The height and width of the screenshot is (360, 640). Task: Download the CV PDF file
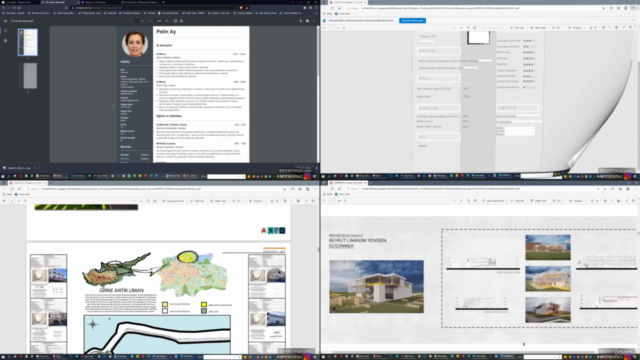tap(301, 21)
